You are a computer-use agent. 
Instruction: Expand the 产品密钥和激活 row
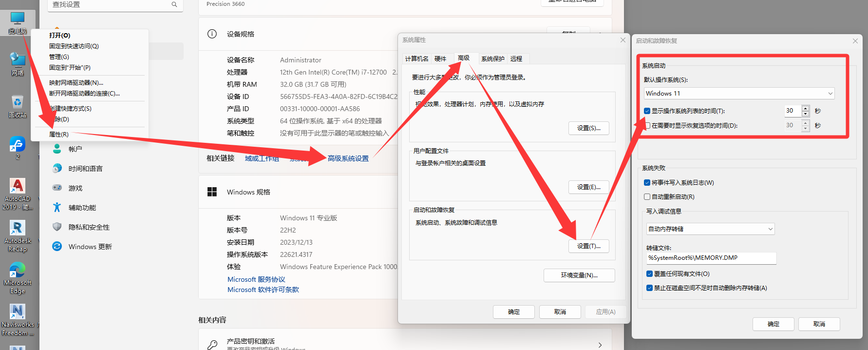405,343
